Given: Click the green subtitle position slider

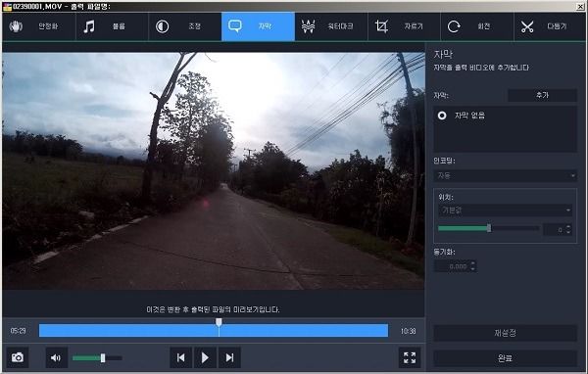Looking at the screenshot, I should coord(488,228).
